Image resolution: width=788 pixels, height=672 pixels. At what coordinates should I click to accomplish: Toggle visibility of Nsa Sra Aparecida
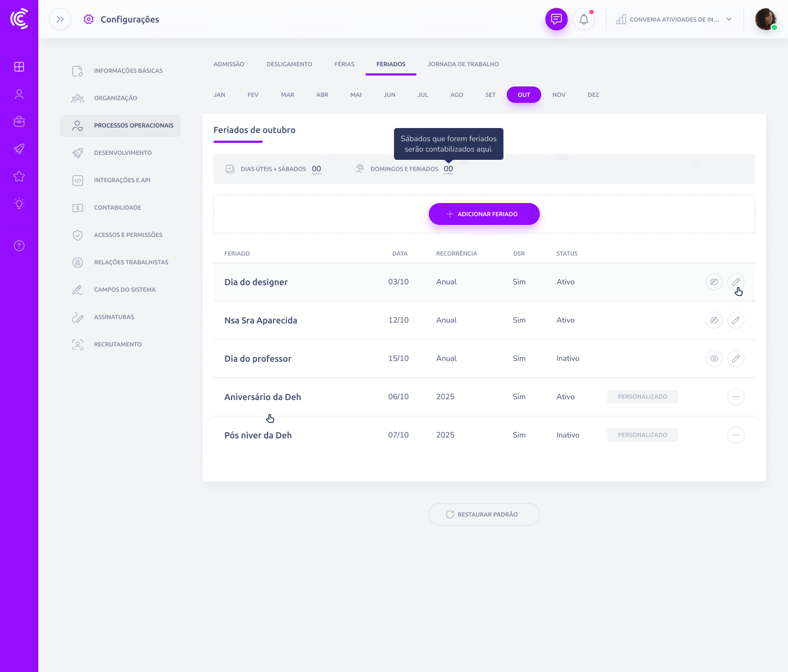pyautogui.click(x=714, y=320)
